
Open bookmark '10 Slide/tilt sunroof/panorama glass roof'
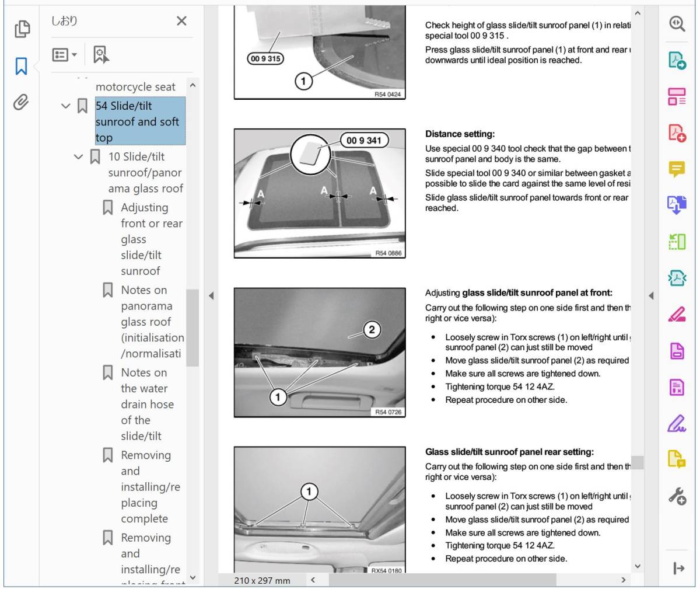(145, 172)
